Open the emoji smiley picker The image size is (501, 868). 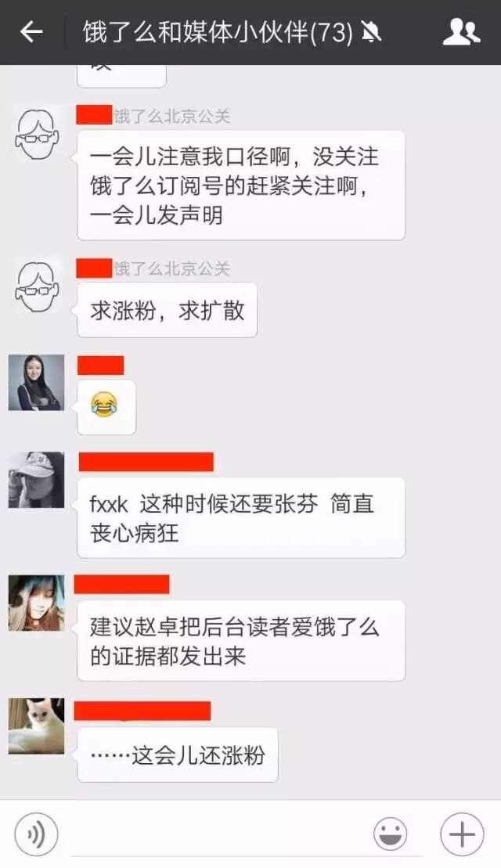[391, 834]
